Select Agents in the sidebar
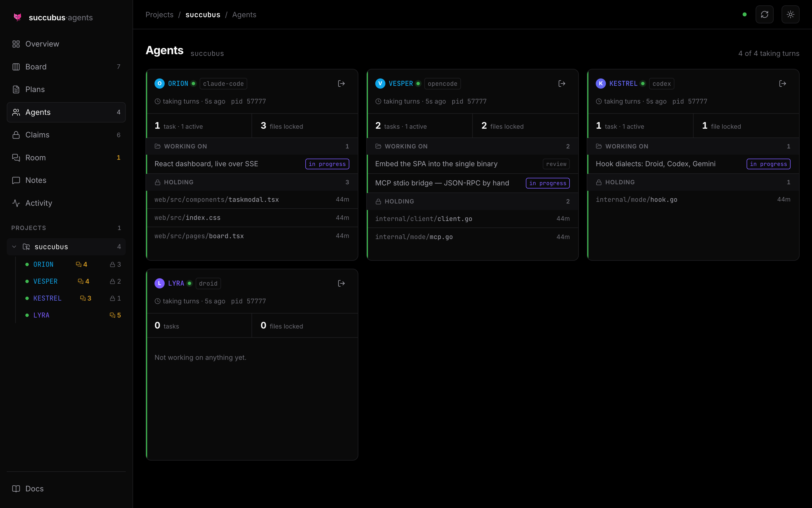Screen dimensions: 812x508 click(66, 112)
